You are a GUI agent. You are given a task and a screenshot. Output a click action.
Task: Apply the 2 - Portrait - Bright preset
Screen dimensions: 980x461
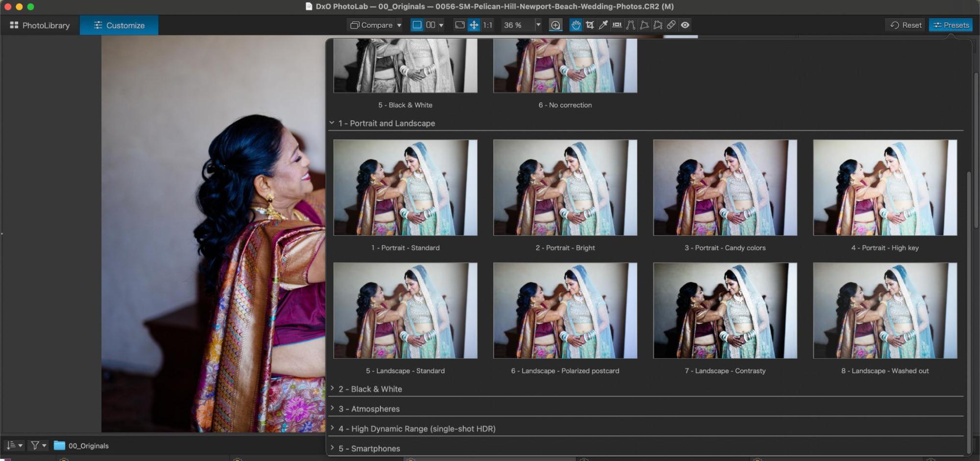(x=565, y=188)
